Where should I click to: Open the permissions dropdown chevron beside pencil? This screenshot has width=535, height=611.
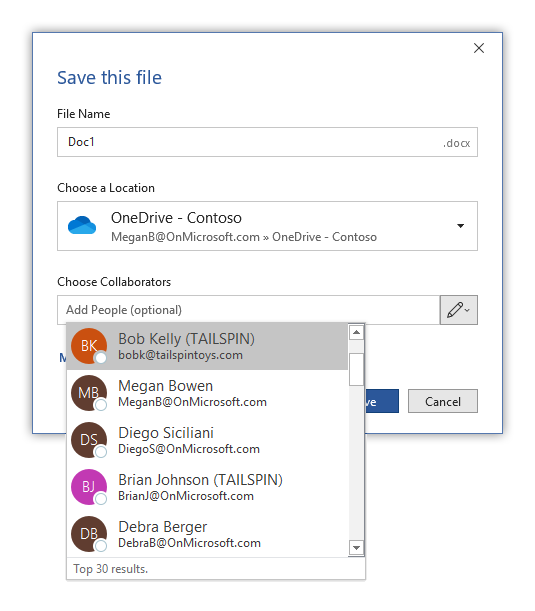pyautogui.click(x=468, y=310)
